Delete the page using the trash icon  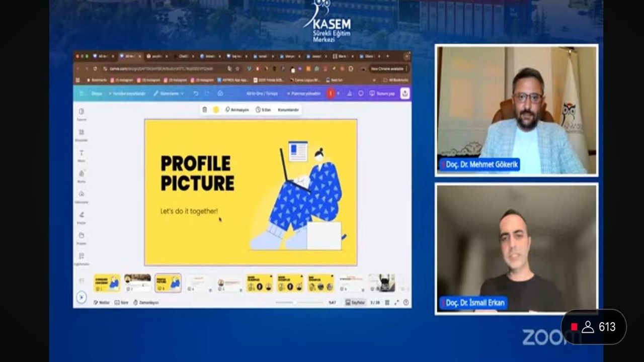click(x=204, y=110)
